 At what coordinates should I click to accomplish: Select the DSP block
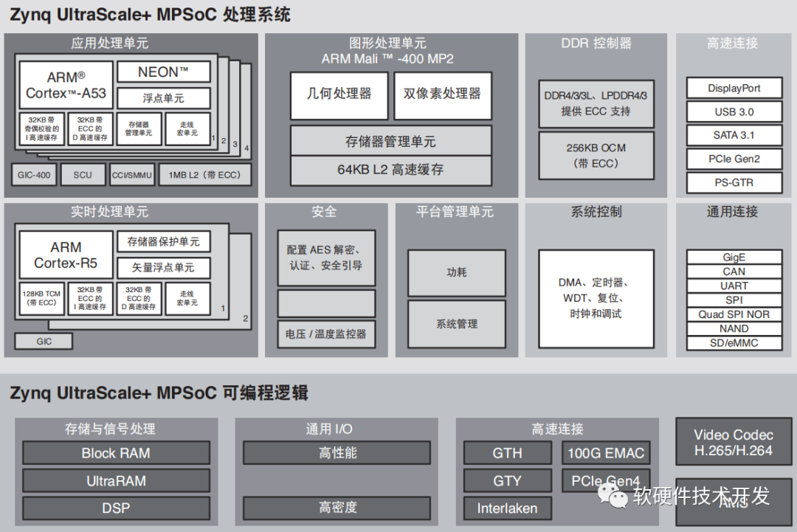click(116, 508)
